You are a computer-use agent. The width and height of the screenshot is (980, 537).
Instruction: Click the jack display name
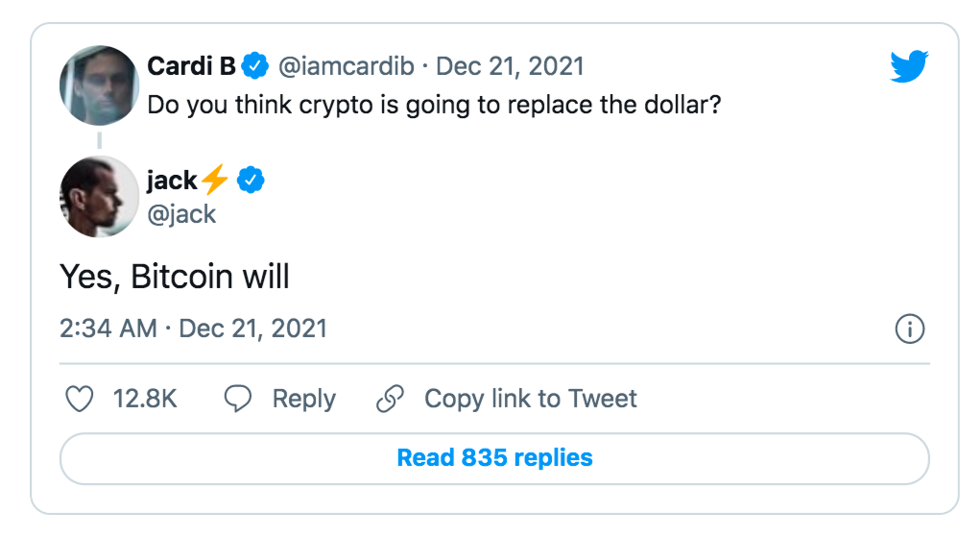[172, 180]
